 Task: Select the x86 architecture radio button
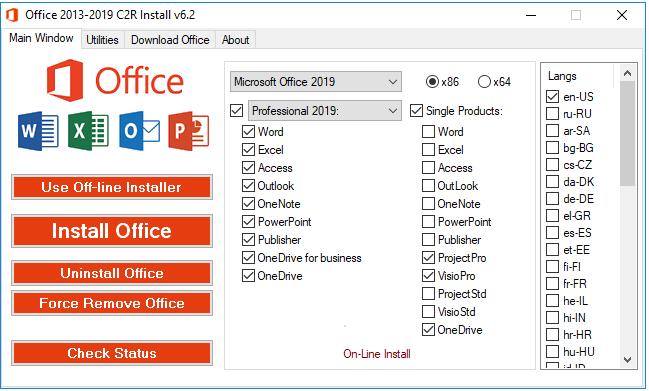[432, 82]
